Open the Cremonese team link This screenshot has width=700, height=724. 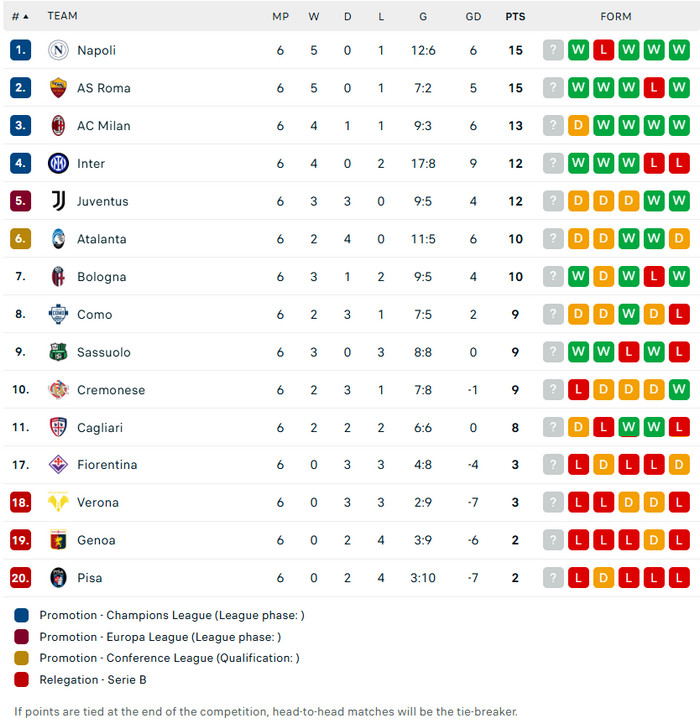(x=111, y=390)
